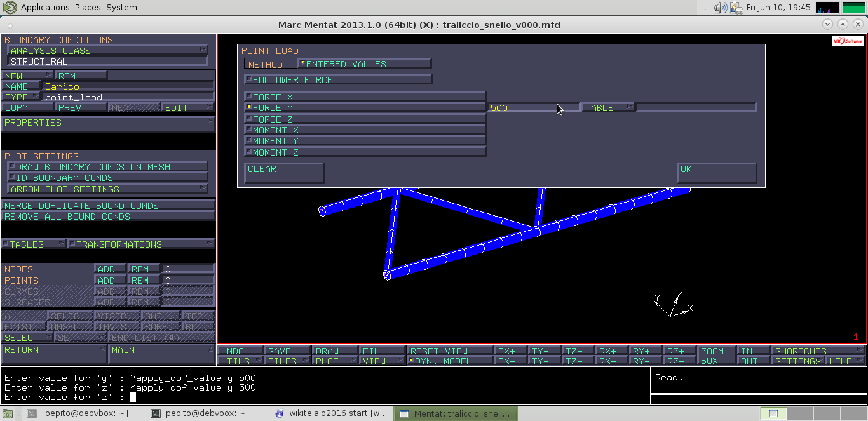Toggle the FORCE Y component off

tap(365, 108)
